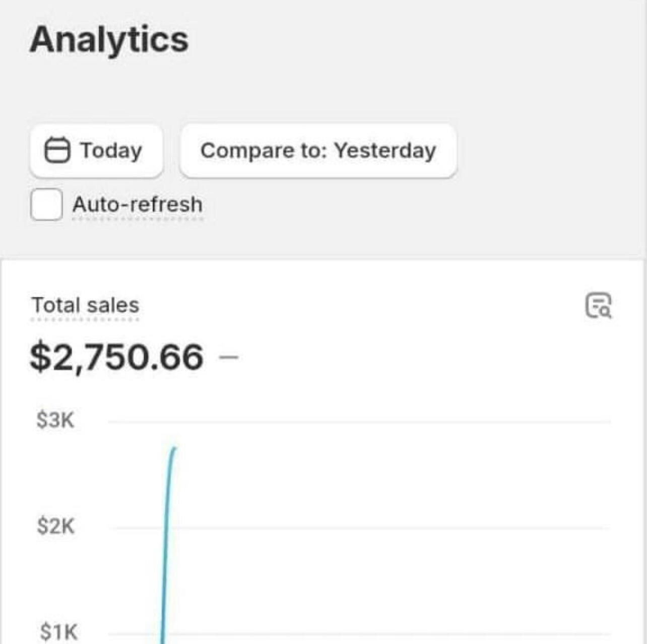
Task: Click the dash comparison indicator beside sales total
Action: (229, 357)
